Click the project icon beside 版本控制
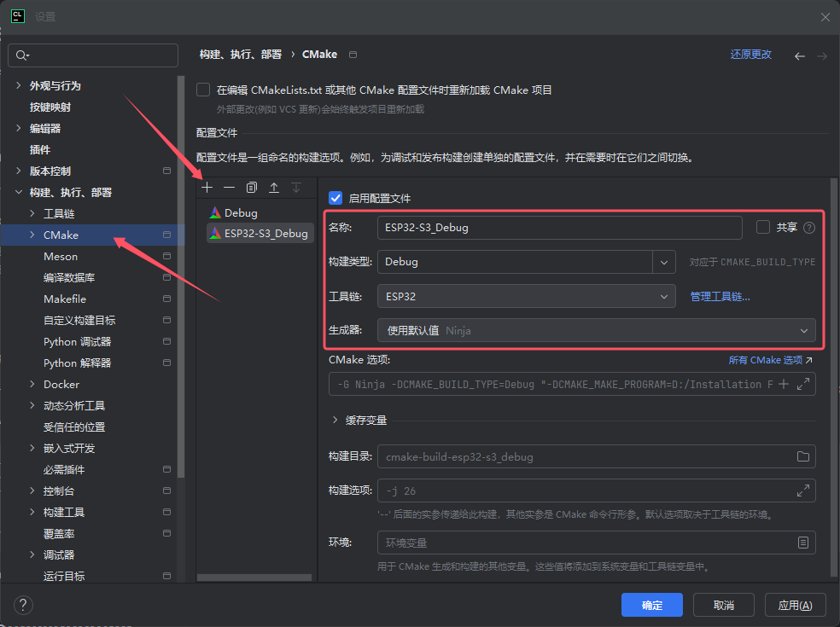 coord(166,171)
